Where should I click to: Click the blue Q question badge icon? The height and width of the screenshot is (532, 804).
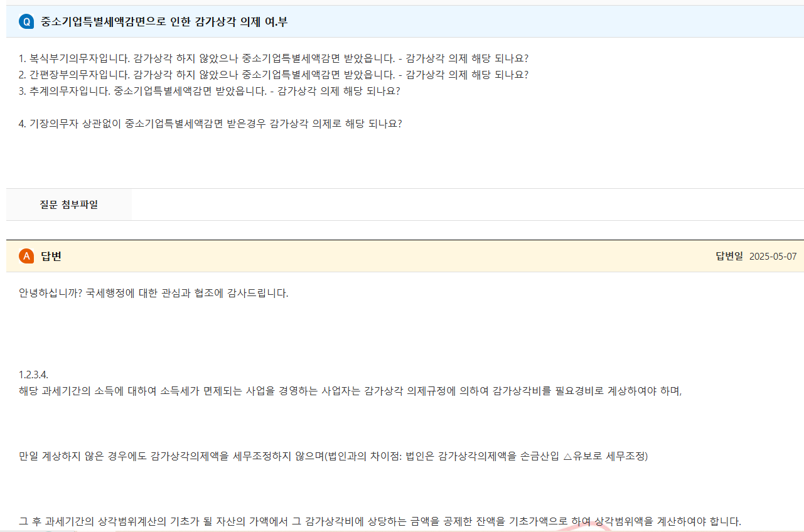(24, 22)
